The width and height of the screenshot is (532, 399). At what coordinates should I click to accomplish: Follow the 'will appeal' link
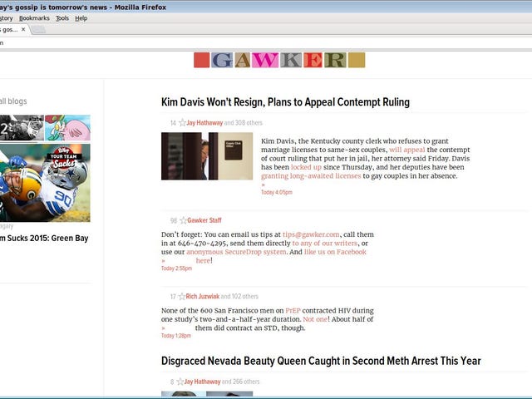(406, 150)
